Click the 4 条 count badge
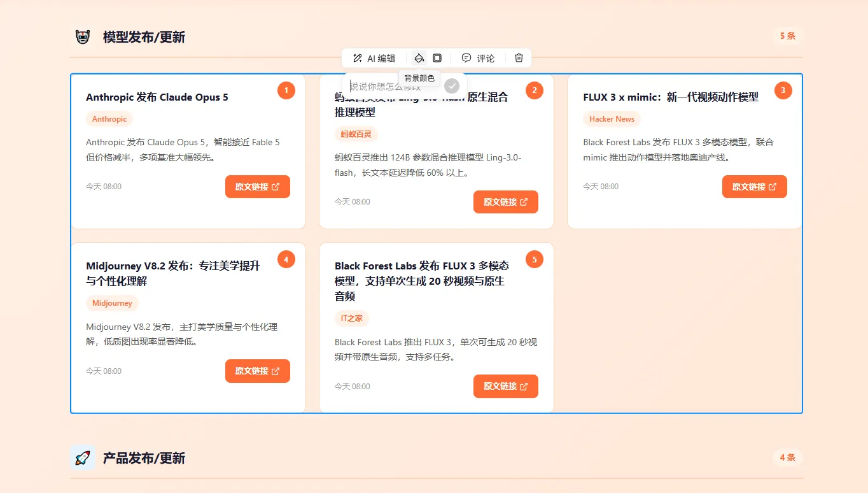The width and height of the screenshot is (868, 493). 788,457
